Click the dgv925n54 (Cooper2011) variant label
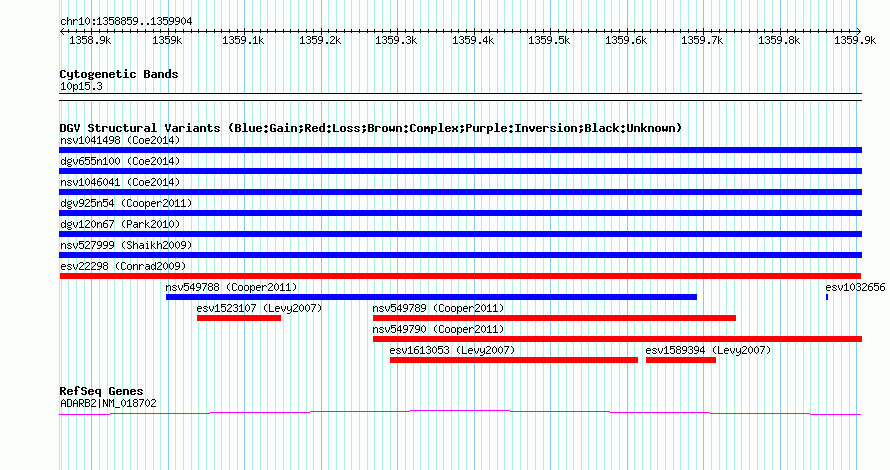The width and height of the screenshot is (890, 470). pos(126,203)
